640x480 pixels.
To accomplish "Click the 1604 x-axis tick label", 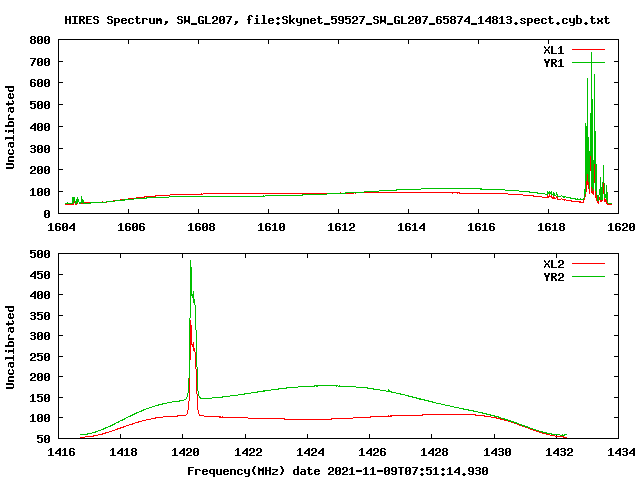I will coord(61,227).
